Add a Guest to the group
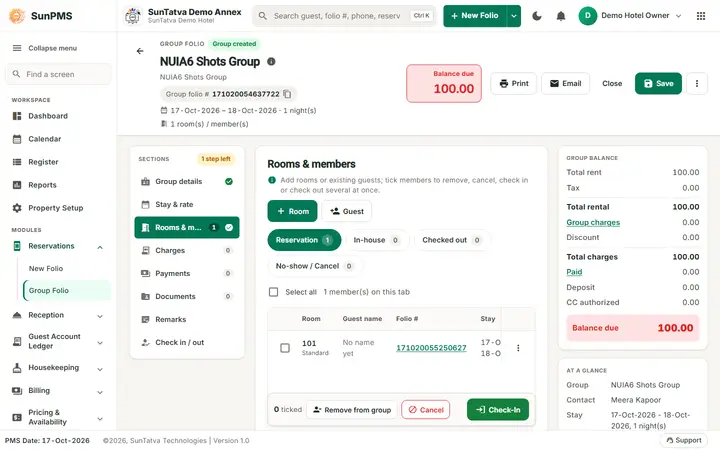This screenshot has height=450, width=720. pos(347,211)
